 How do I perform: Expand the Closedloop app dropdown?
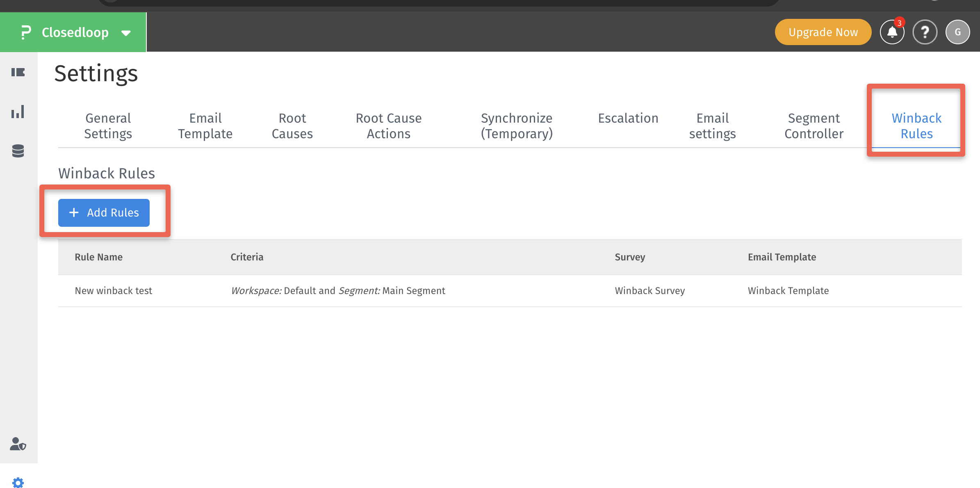point(126,33)
